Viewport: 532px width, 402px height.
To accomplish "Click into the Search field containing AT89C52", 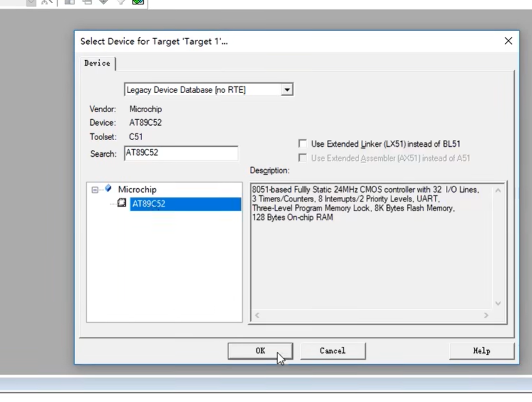I will pos(181,153).
